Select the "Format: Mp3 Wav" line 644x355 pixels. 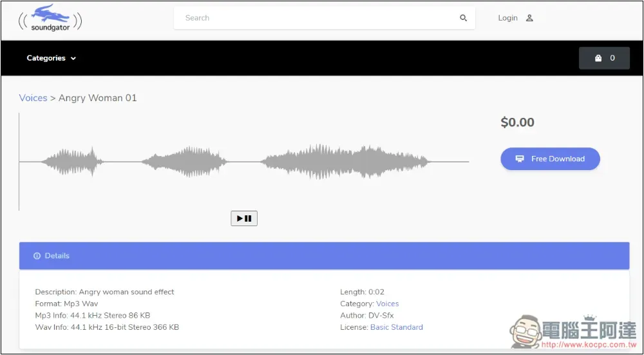click(x=66, y=303)
